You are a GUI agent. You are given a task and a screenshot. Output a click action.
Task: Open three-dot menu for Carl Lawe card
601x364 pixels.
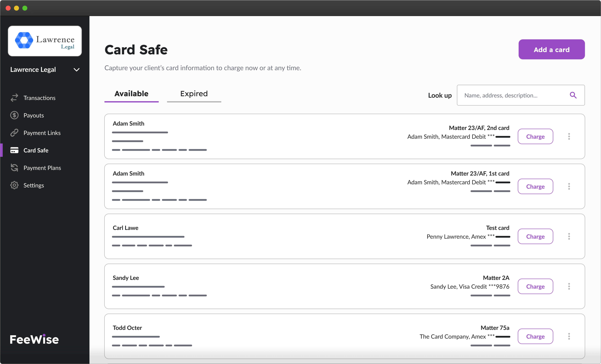(569, 236)
